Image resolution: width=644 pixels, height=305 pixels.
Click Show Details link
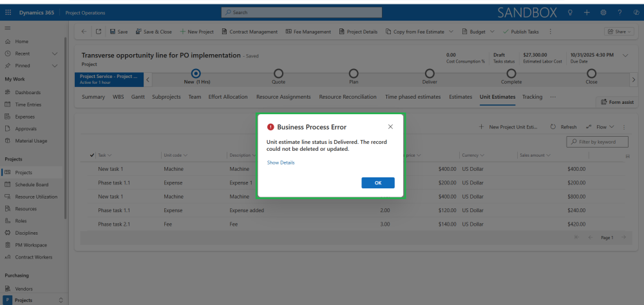(281, 162)
